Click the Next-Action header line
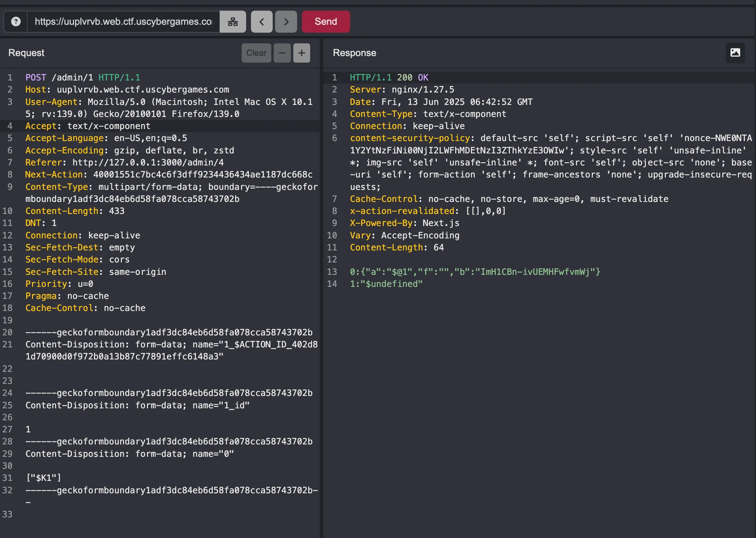Viewport: 756px width, 538px height. (x=169, y=174)
